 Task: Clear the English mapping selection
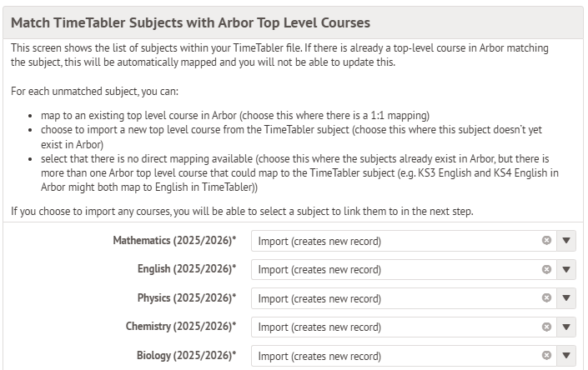(x=546, y=269)
